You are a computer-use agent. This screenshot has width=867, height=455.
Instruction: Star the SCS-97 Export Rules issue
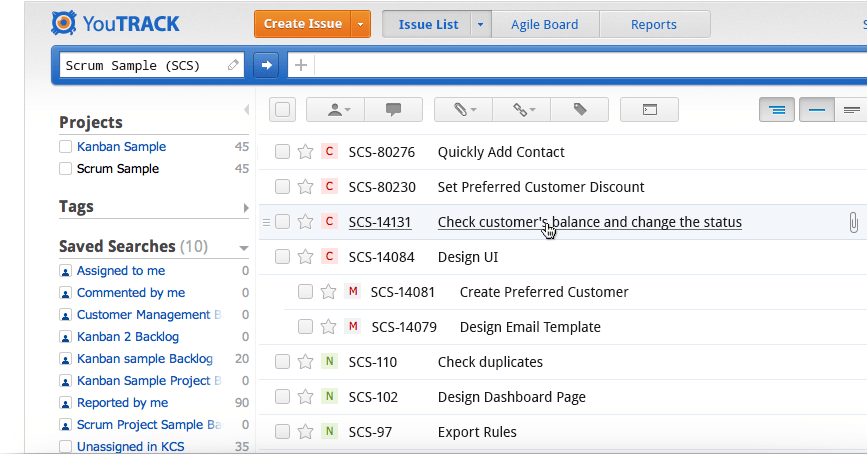(305, 432)
